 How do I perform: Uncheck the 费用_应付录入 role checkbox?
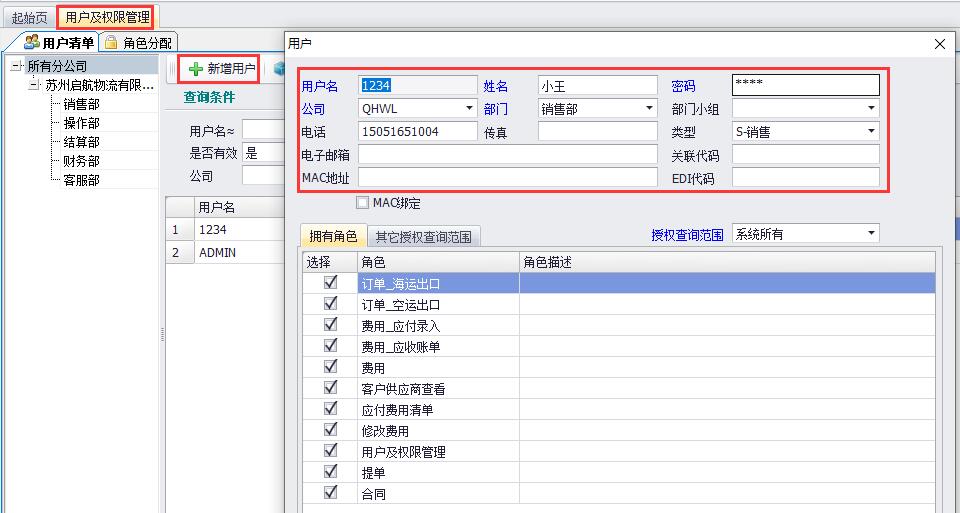pos(331,324)
